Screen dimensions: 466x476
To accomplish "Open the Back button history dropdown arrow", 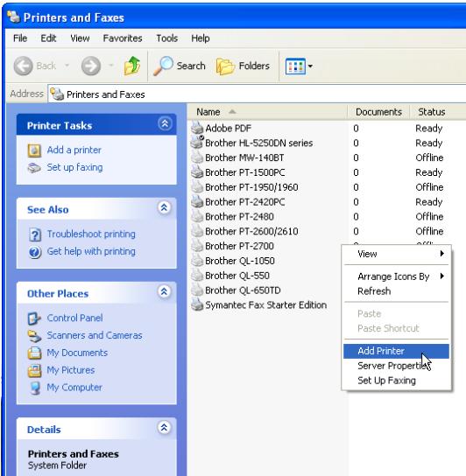I will pyautogui.click(x=67, y=66).
